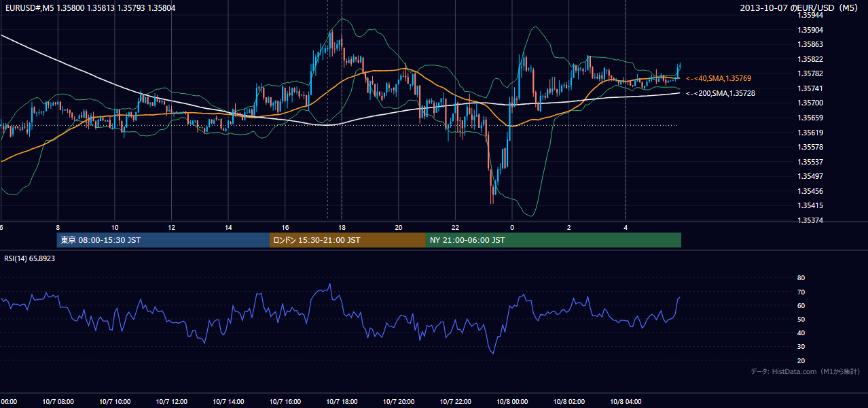868x408 pixels.
Task: Click the 40 SMA 1.35769 label
Action: click(x=719, y=79)
